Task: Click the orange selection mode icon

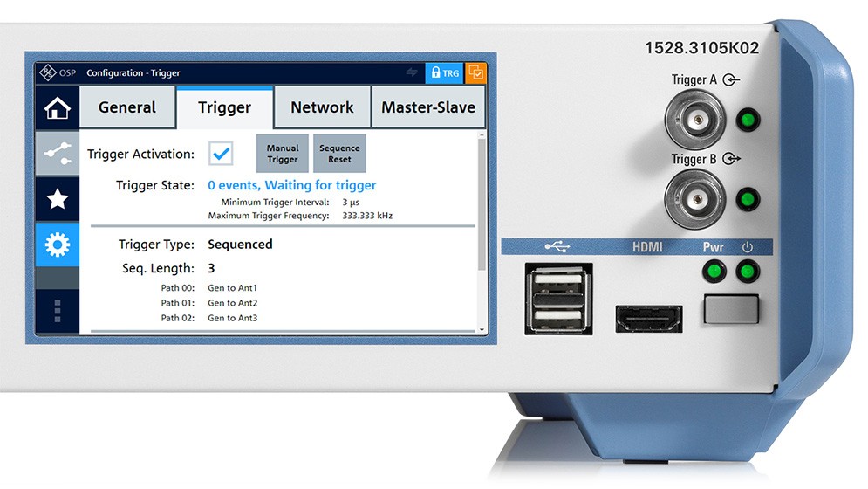Action: [x=475, y=72]
